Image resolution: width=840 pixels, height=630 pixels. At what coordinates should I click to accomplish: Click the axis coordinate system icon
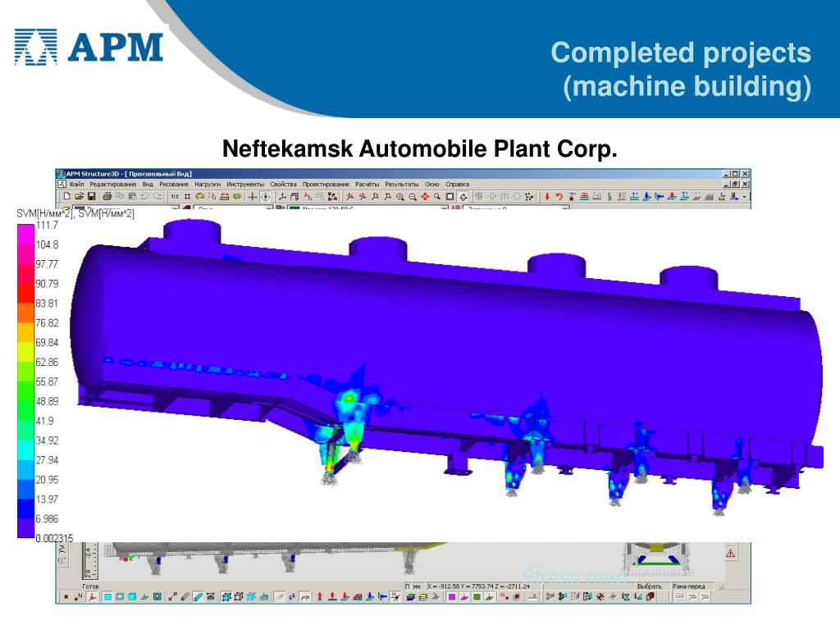click(282, 197)
